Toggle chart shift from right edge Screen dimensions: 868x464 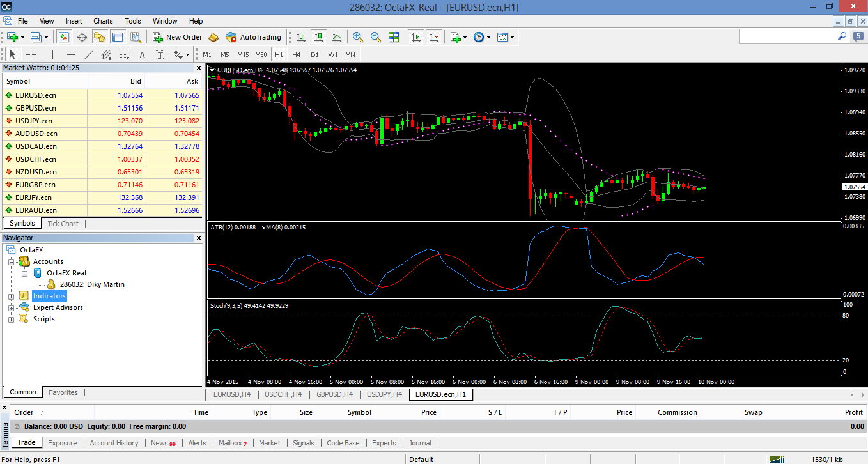click(435, 36)
